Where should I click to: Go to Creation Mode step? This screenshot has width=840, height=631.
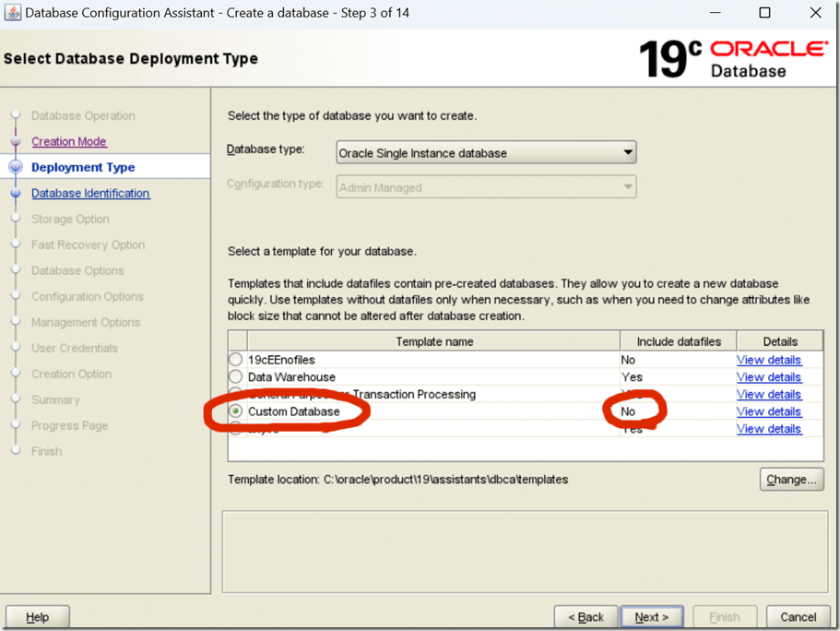[x=69, y=141]
